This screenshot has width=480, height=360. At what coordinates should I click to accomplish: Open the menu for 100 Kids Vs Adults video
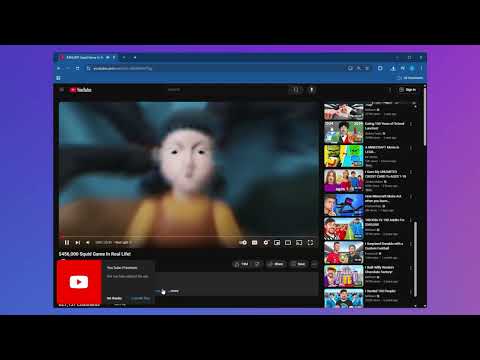411,220
